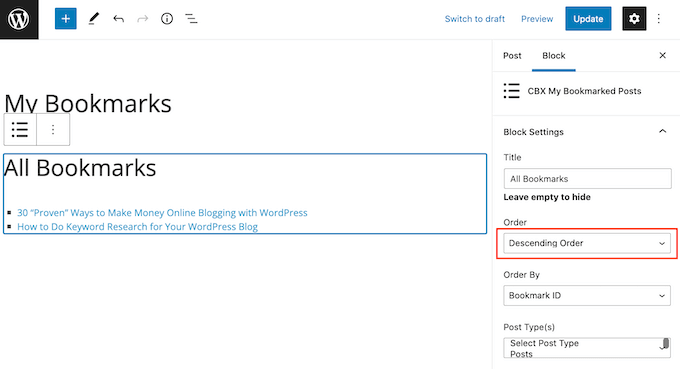The width and height of the screenshot is (680, 369).
Task: Open the block inserter plus button
Action: [65, 19]
